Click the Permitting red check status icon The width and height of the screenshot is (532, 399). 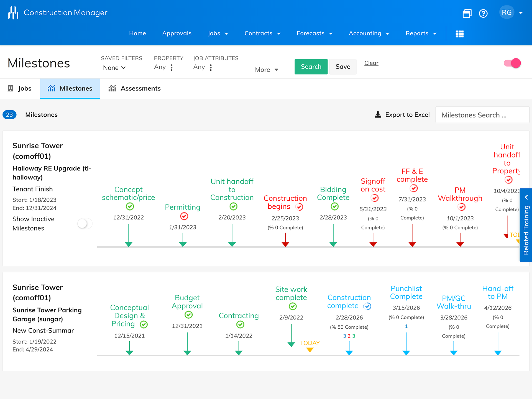pos(184,216)
